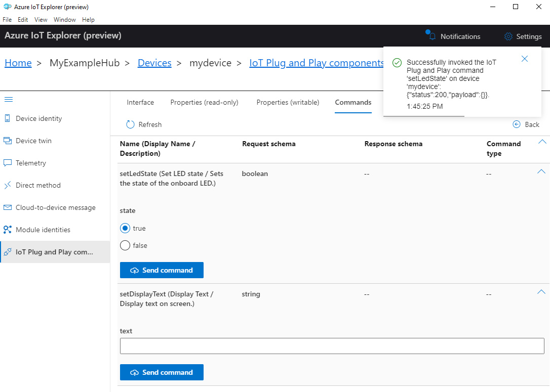Switch to the Properties (writable) tab
The width and height of the screenshot is (550, 392).
click(288, 102)
